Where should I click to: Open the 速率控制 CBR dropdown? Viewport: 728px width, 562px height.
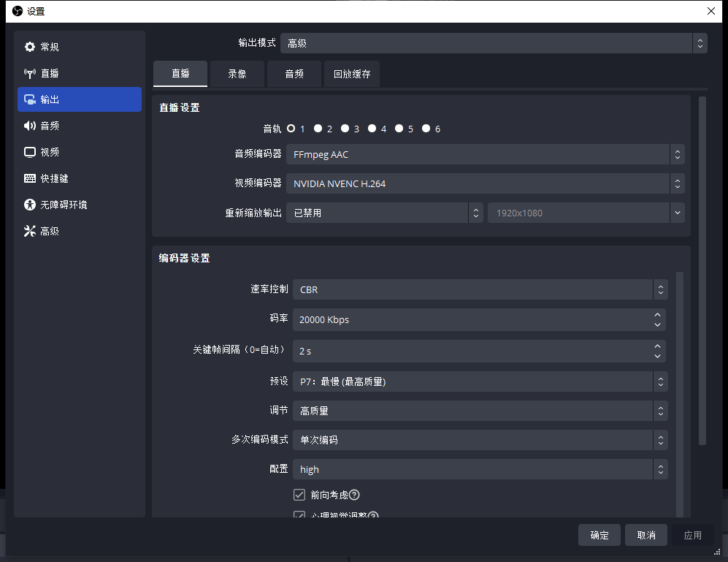coord(480,289)
